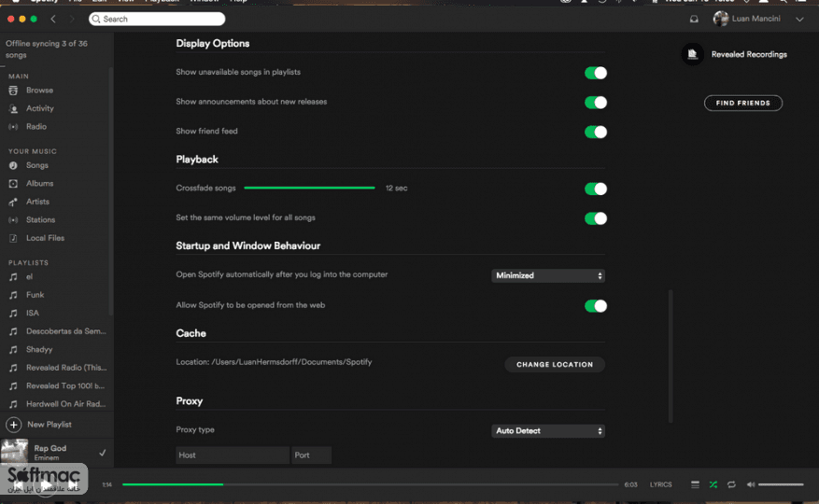This screenshot has width=819, height=504.
Task: Click the settings page scrollbar
Action: [671, 357]
